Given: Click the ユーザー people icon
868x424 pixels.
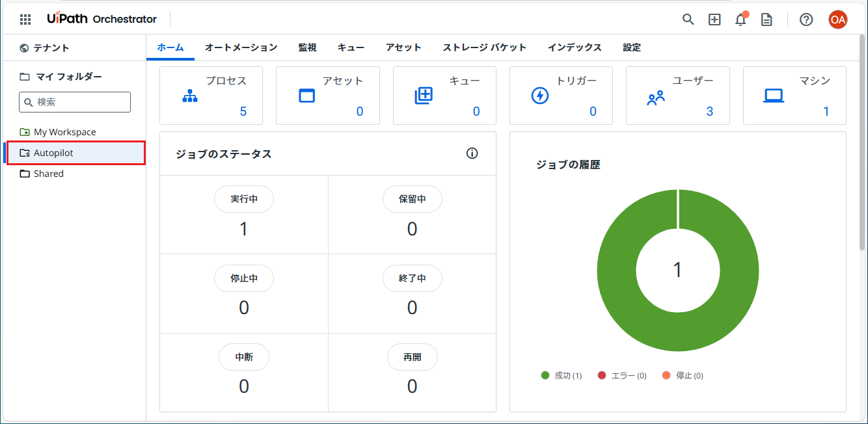Looking at the screenshot, I should 656,98.
